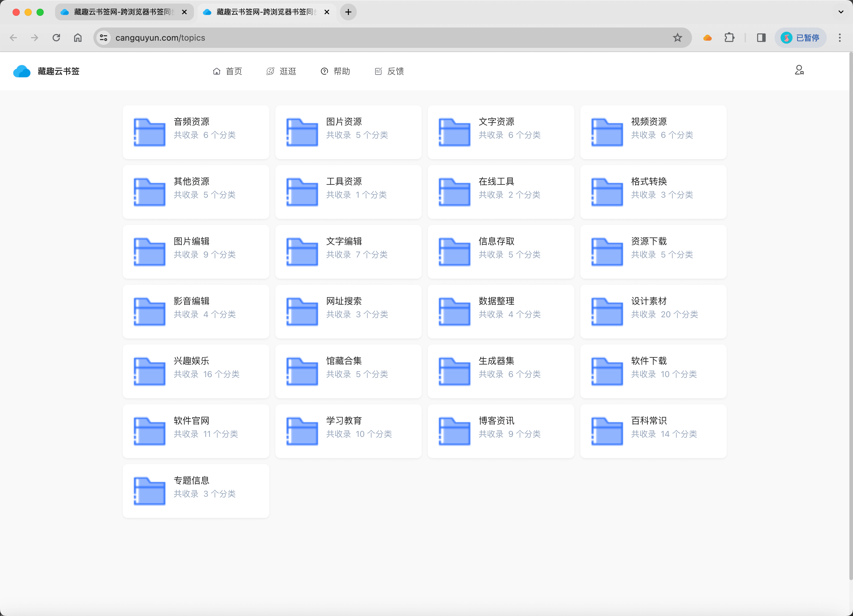Open the 帮助 page

(x=335, y=71)
